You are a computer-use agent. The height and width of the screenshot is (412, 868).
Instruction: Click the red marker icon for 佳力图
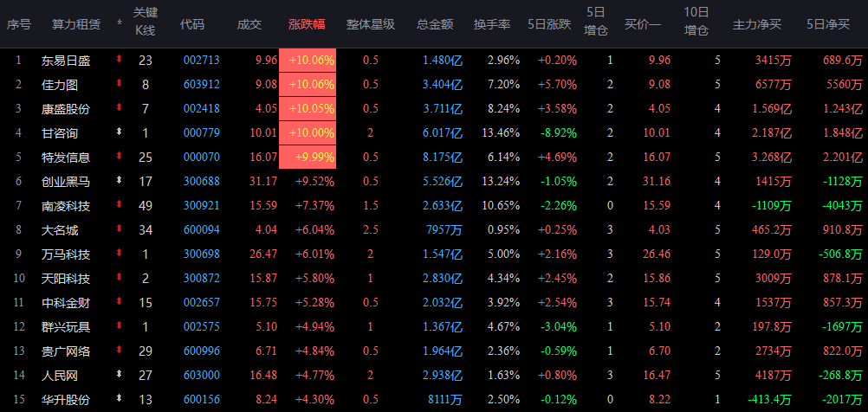[x=119, y=83]
